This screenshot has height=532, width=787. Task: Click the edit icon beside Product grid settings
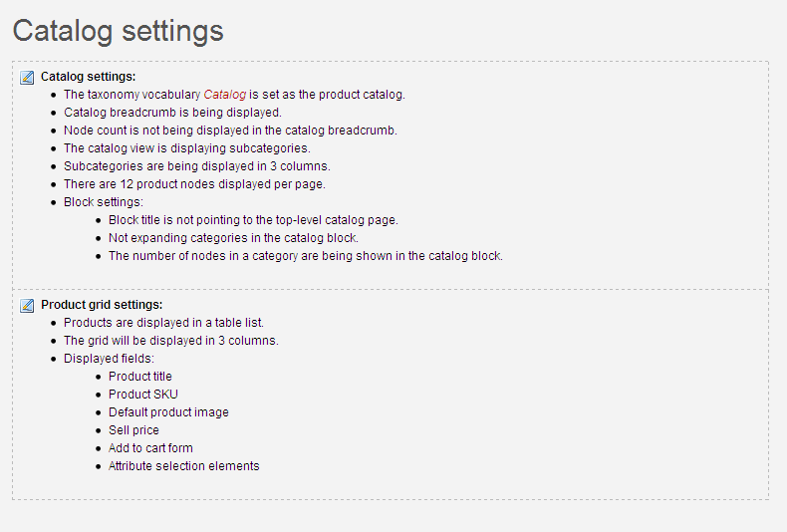(27, 305)
